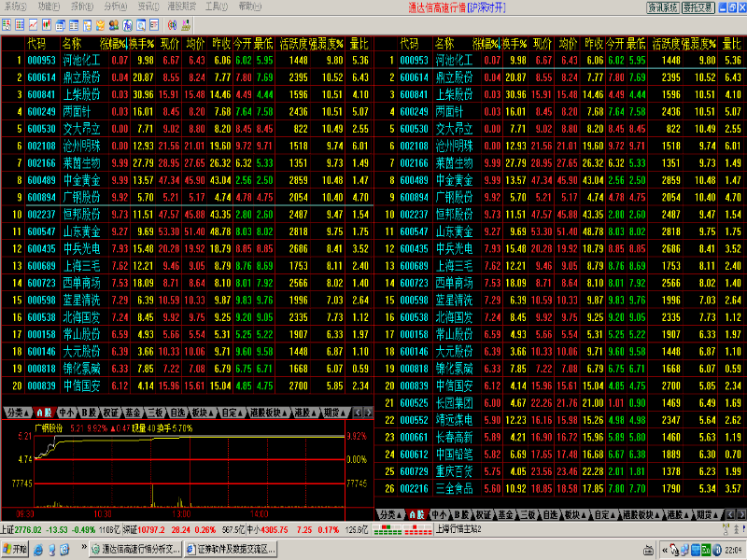Screen dimensions: 747x560
Task: Open 通达信高速行情分析 taskbar item
Action: point(136,550)
